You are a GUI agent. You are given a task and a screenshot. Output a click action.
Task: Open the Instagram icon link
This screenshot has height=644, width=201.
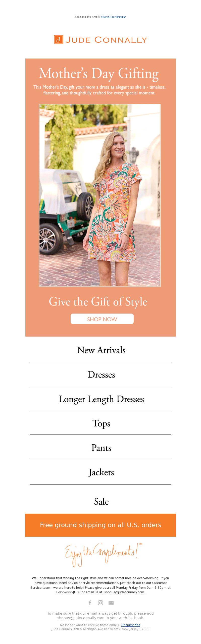tap(100, 603)
